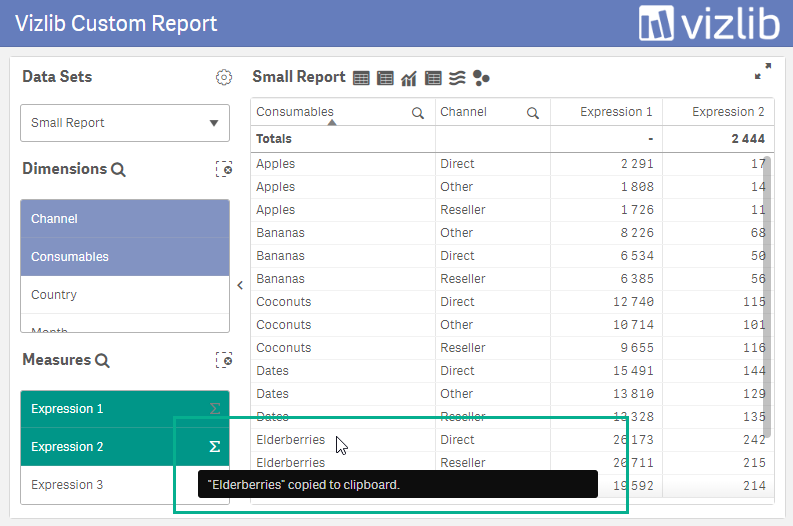793x526 pixels.
Task: Clear all selected measures icon
Action: (x=224, y=360)
